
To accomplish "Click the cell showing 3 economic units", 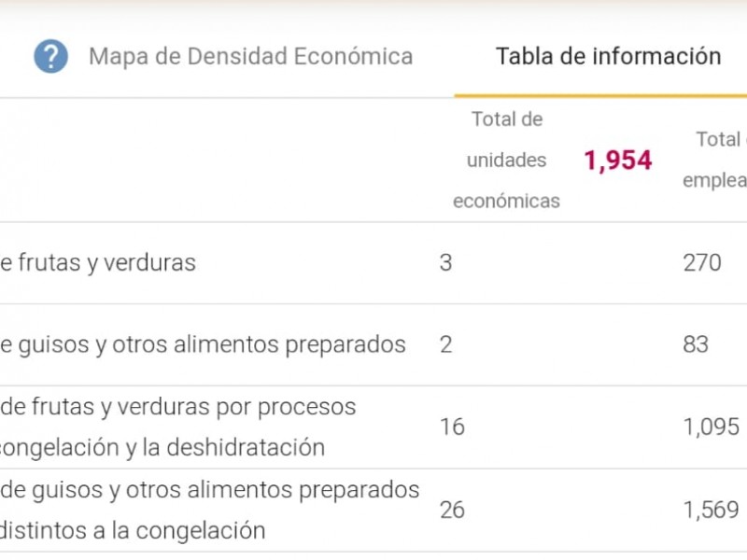I will (x=446, y=263).
